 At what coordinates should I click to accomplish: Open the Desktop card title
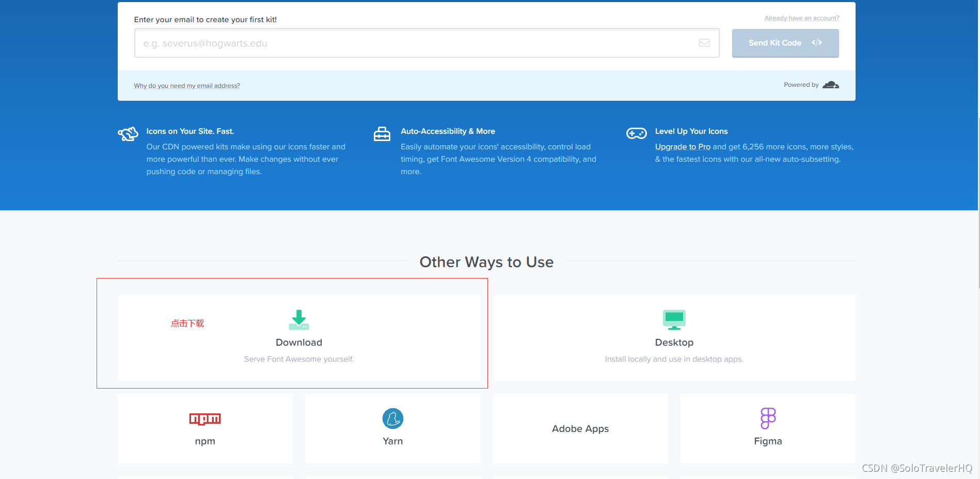click(x=674, y=343)
